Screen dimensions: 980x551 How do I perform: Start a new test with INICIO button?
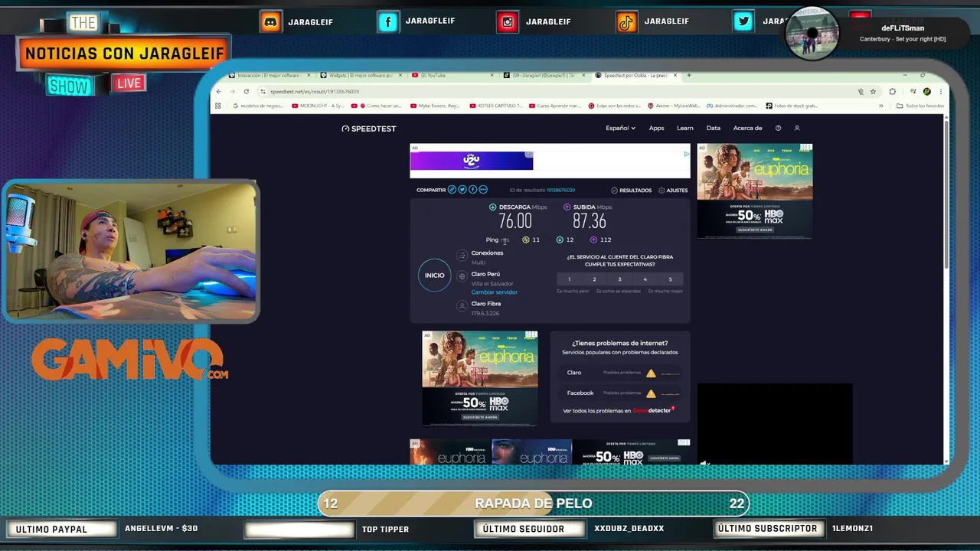(x=434, y=275)
